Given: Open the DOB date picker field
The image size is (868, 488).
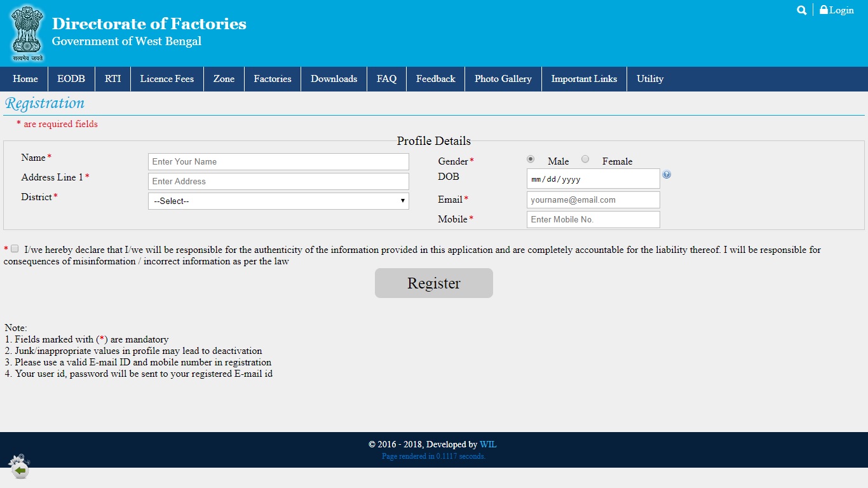Looking at the screenshot, I should coord(592,179).
